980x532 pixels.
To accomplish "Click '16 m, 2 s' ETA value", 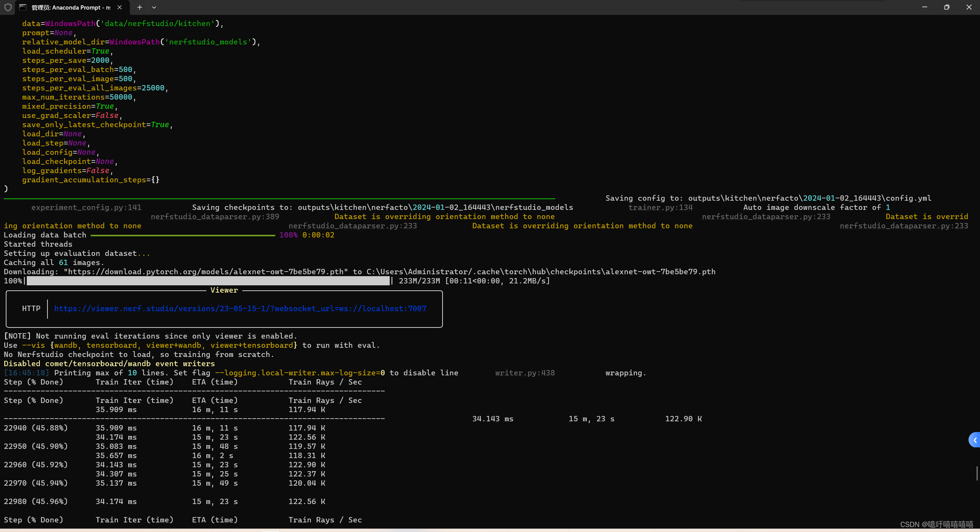I will coord(212,455).
